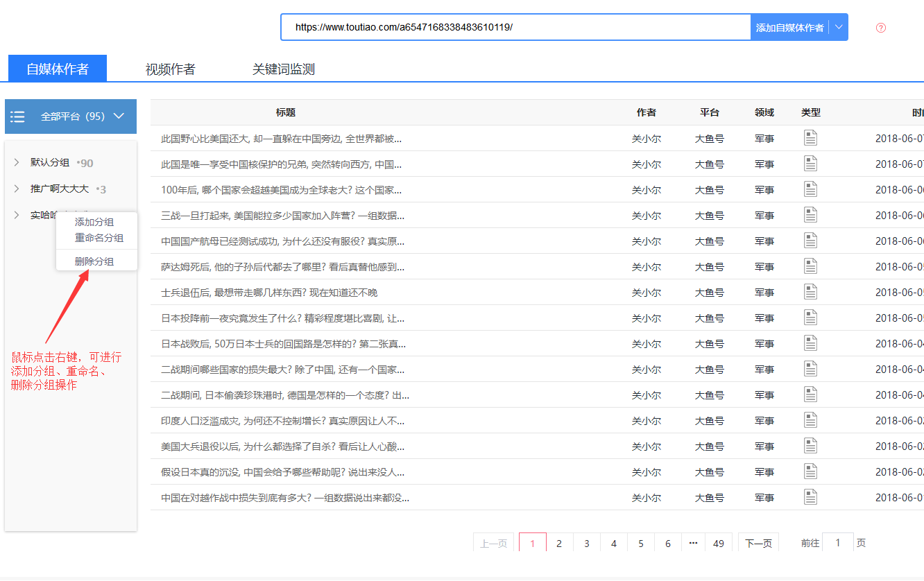Expand the 推广啊大大大 group
Image resolution: width=924 pixels, height=581 pixels.
(x=17, y=189)
